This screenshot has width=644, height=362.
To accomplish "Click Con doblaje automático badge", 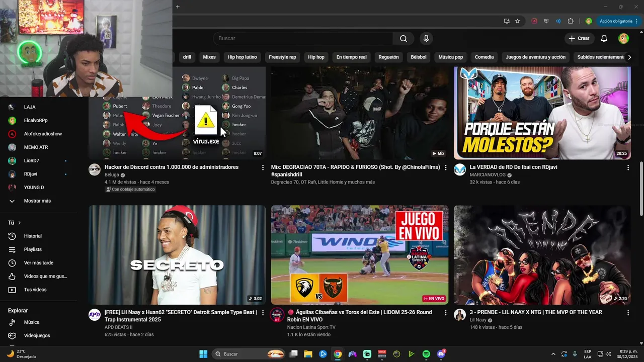I will click(x=130, y=190).
